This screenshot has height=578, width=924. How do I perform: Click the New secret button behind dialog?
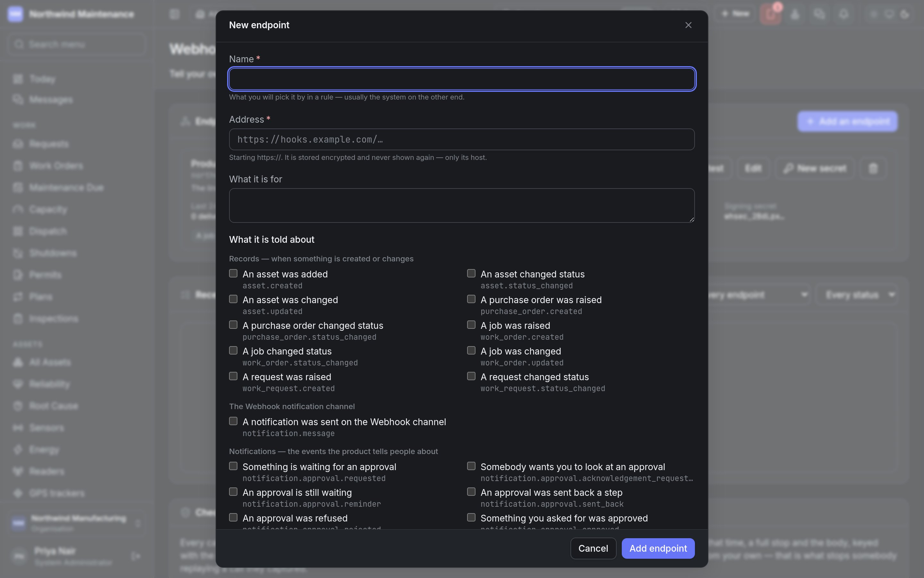click(814, 168)
